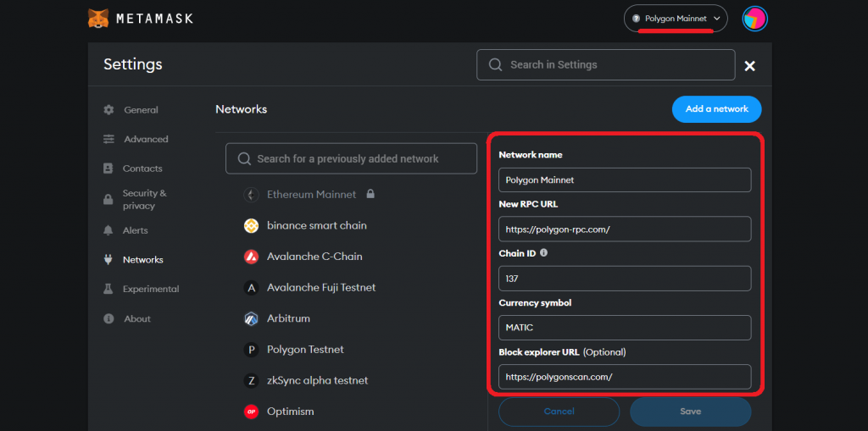This screenshot has height=431, width=868.
Task: Click the Binance Smart Chain icon
Action: tap(251, 226)
